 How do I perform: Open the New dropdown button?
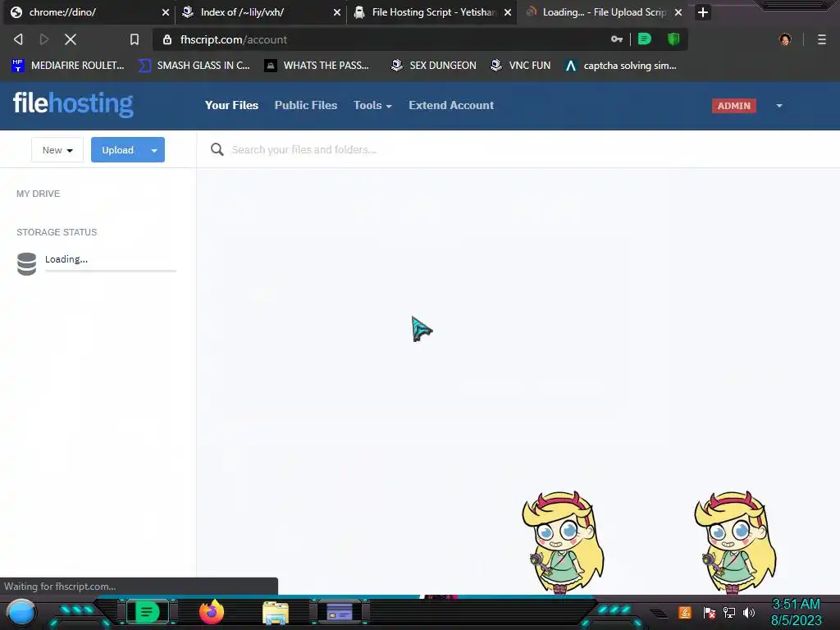pyautogui.click(x=57, y=150)
